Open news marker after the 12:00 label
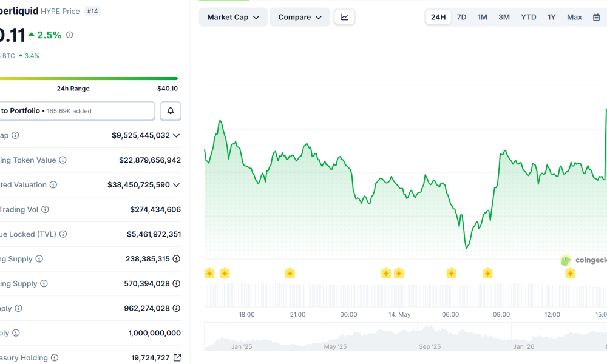Viewport: 607px width, 364px height. (x=570, y=274)
